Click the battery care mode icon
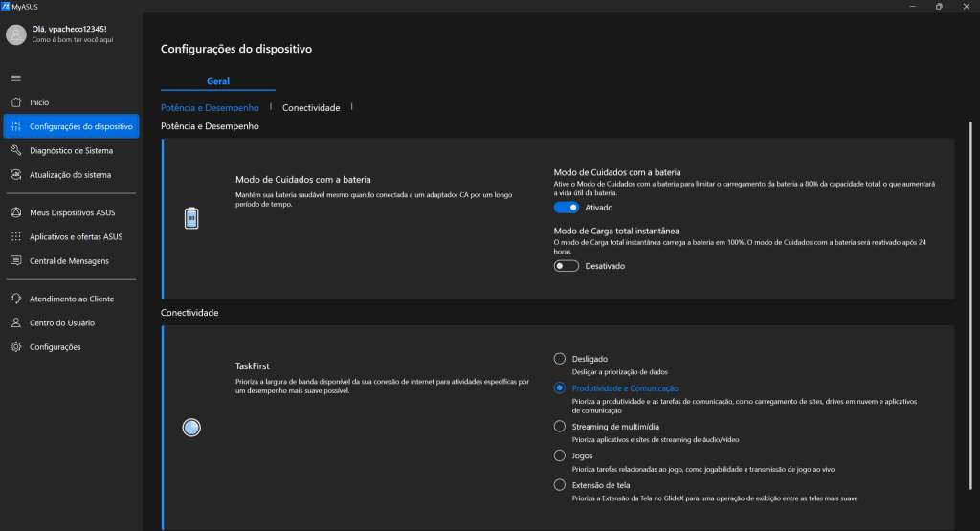 coord(191,218)
